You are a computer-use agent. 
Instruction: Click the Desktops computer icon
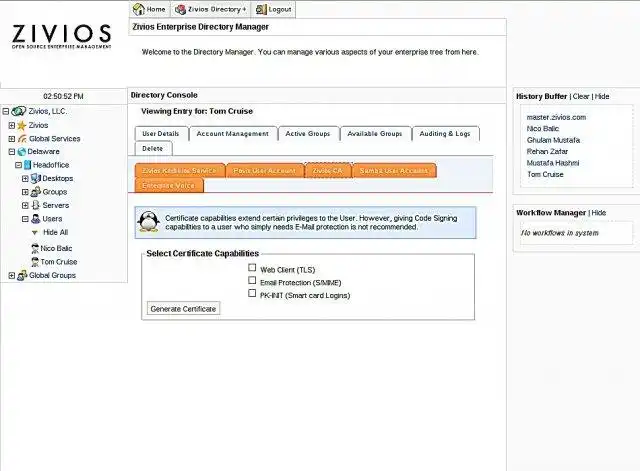[36, 178]
